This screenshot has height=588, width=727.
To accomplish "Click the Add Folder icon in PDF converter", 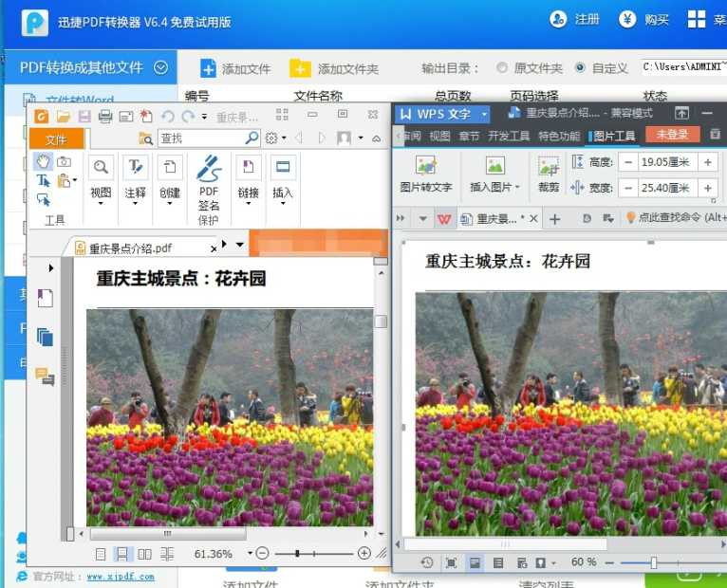I will [300, 68].
